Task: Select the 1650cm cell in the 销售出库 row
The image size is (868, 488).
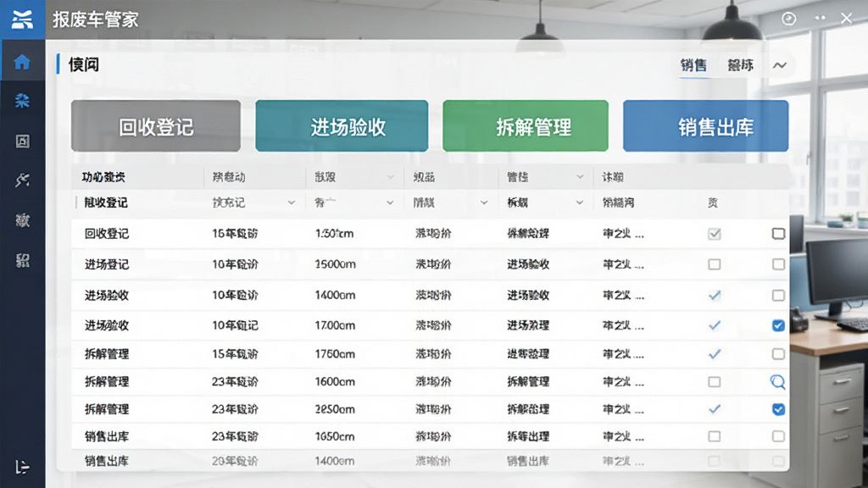Action: (x=335, y=436)
